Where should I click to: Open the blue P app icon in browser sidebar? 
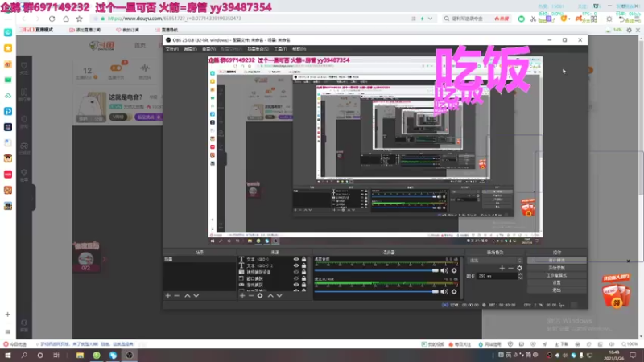coord(8,111)
